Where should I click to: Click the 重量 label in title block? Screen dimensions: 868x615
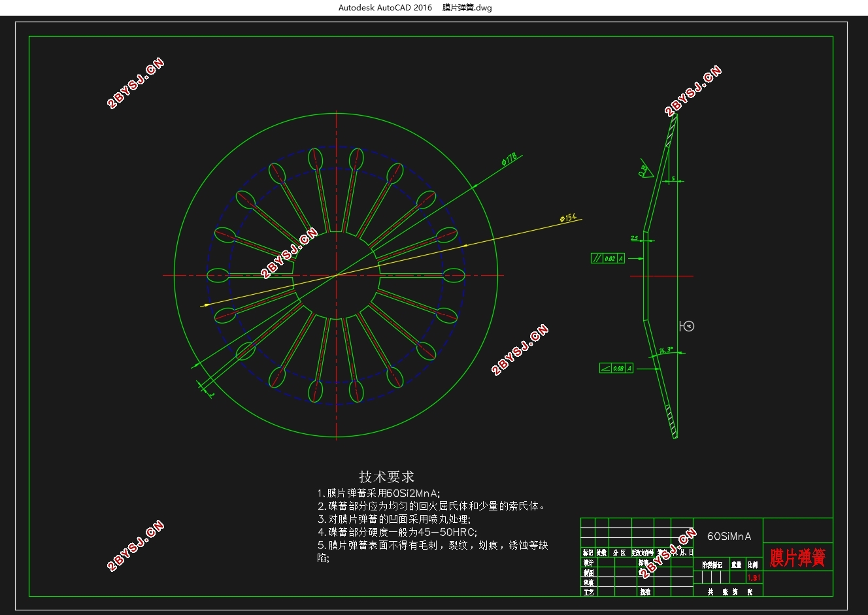(x=736, y=565)
